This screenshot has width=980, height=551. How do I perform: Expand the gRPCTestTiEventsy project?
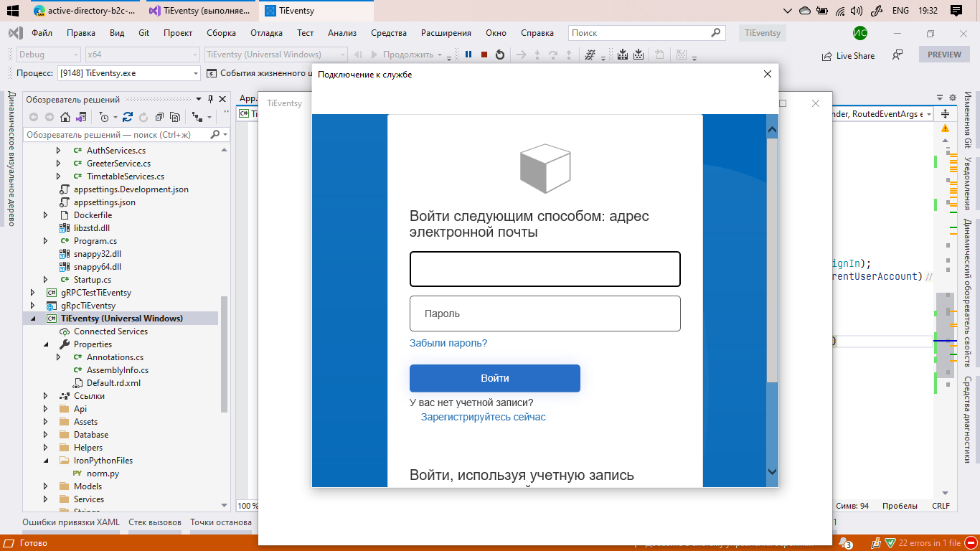[x=32, y=293]
